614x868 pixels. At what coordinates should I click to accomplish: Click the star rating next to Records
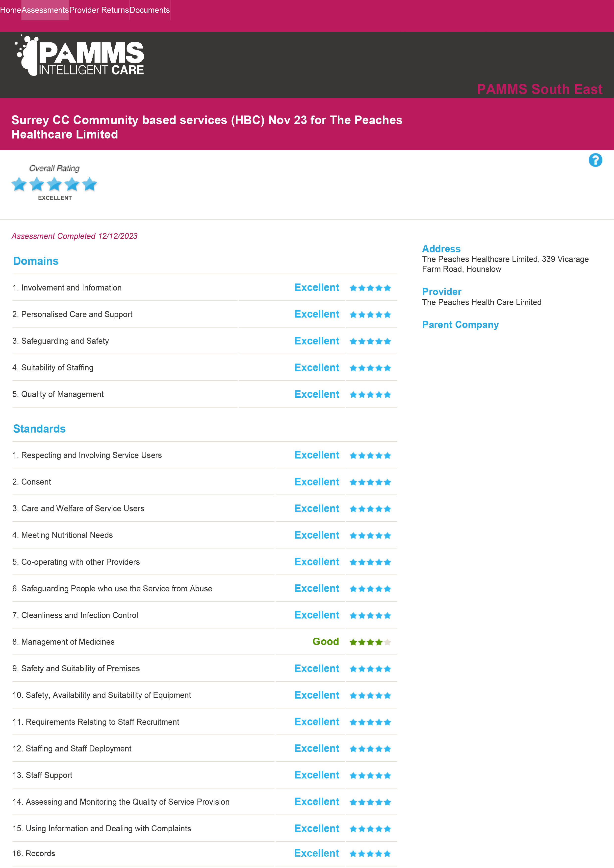[371, 853]
